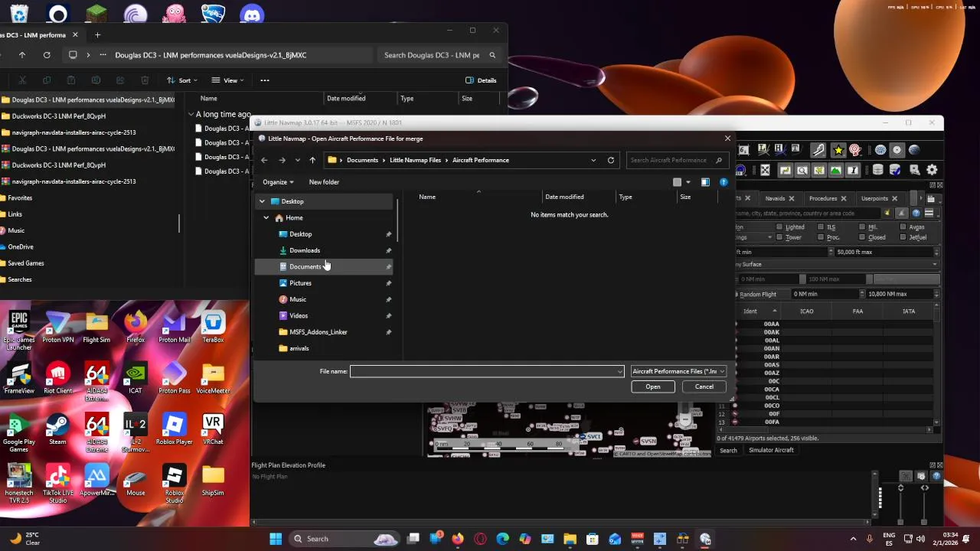Screen dimensions: 980x551
Task: Click the taskbar Search box
Action: (x=345, y=539)
